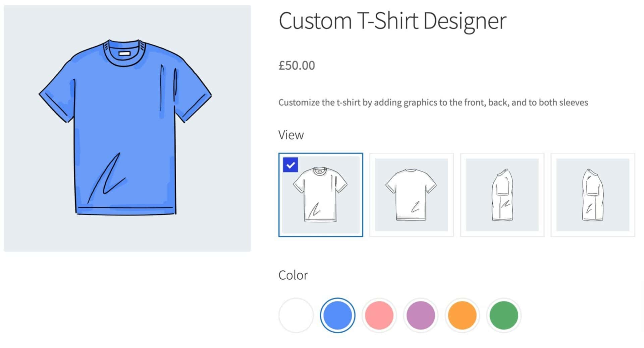Click the large blue t-shirt preview image
Viewport: 644px width, 348px height.
pos(127,128)
